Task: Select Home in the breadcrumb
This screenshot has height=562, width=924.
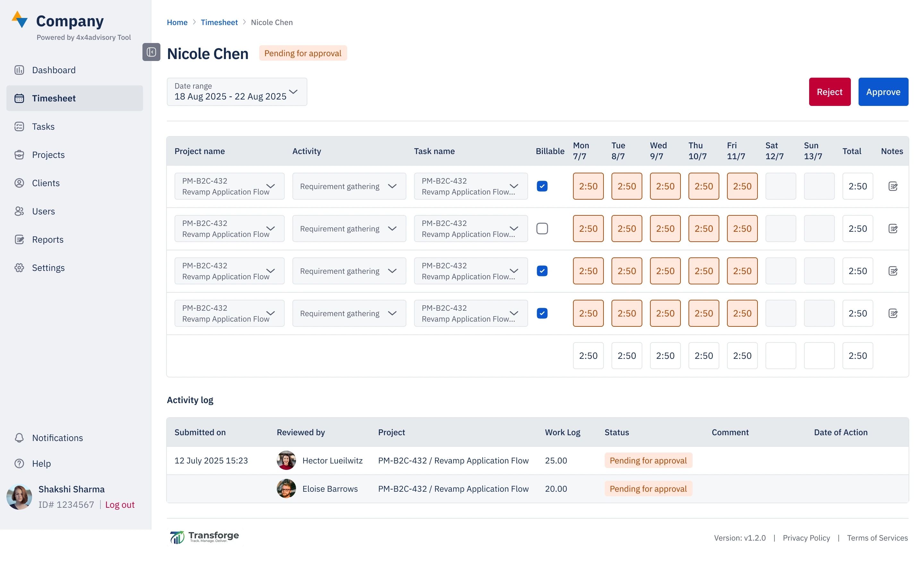Action: click(x=177, y=22)
